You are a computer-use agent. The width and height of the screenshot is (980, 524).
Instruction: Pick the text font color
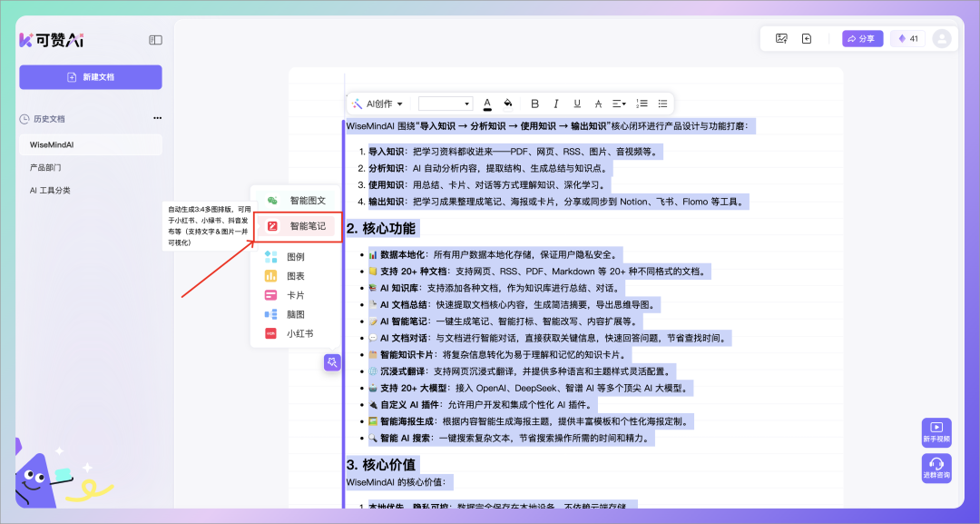pos(487,104)
